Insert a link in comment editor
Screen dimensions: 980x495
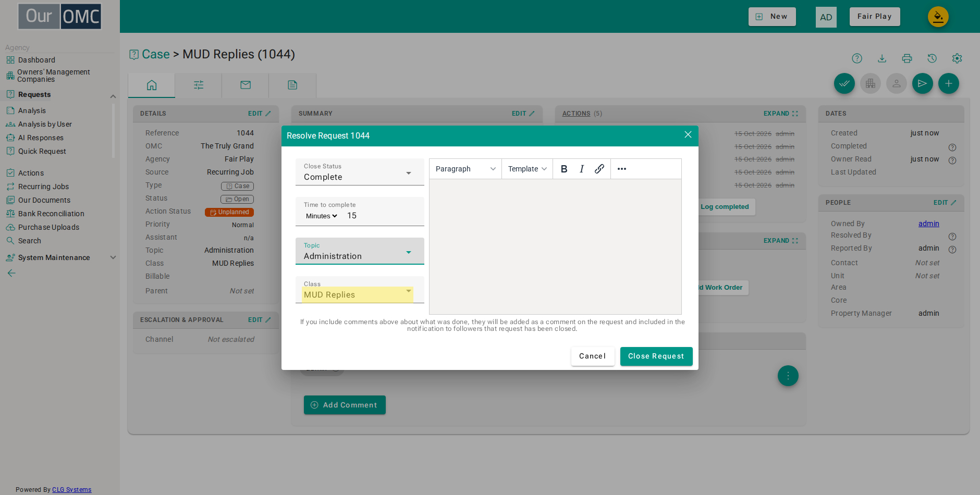599,169
